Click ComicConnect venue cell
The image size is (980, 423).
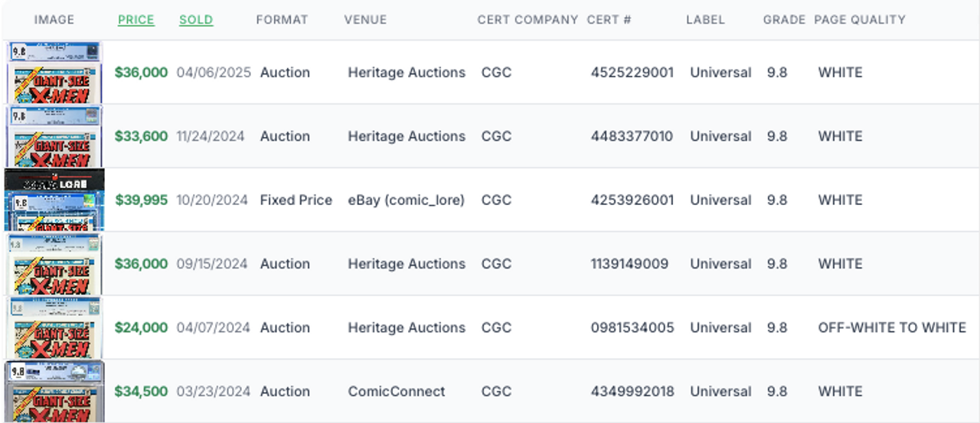point(397,392)
